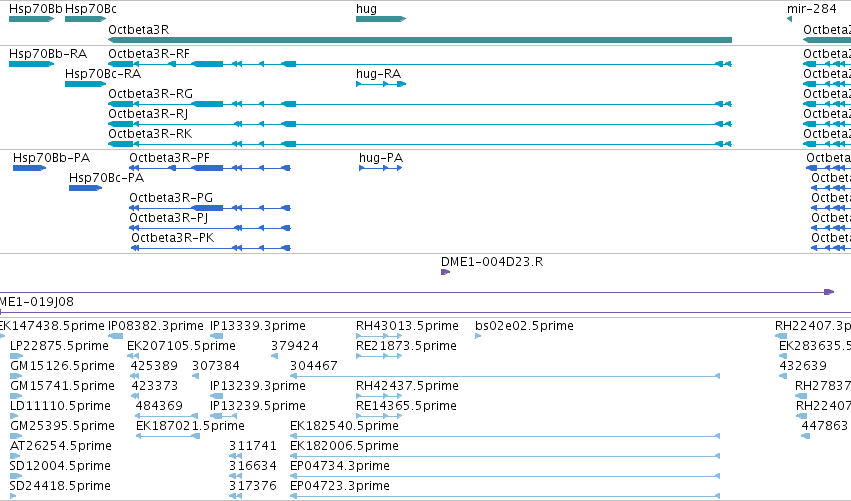Select protein Hsp70Bc-PA label
The width and height of the screenshot is (851, 501).
(x=106, y=178)
